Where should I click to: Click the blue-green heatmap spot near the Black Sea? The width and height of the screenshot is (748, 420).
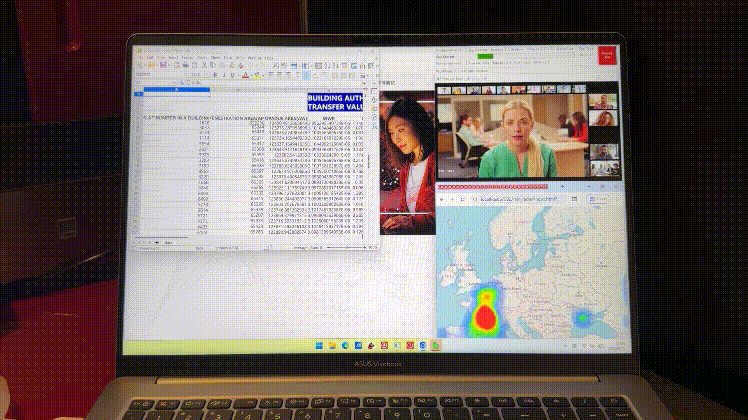[x=582, y=317]
